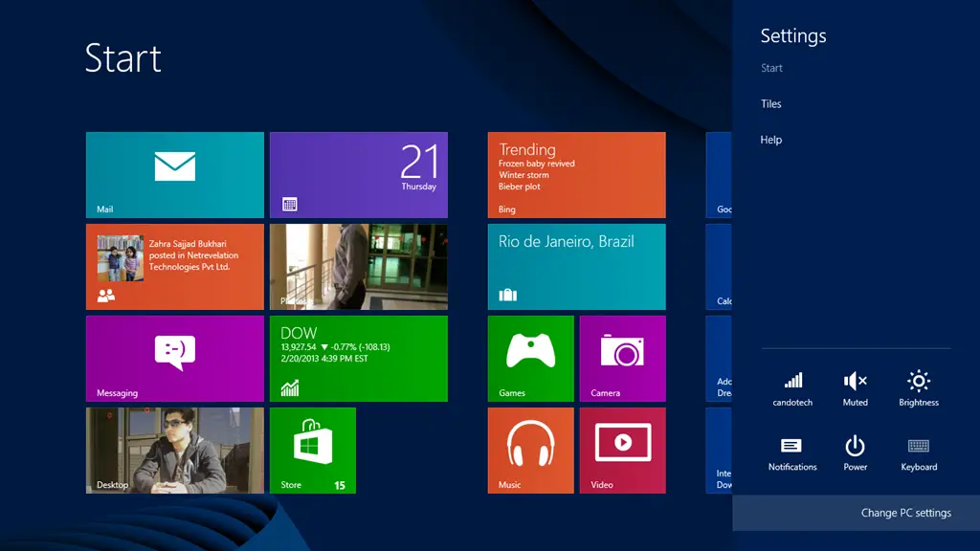980x551 pixels.
Task: Launch the Games tile
Action: (x=530, y=358)
